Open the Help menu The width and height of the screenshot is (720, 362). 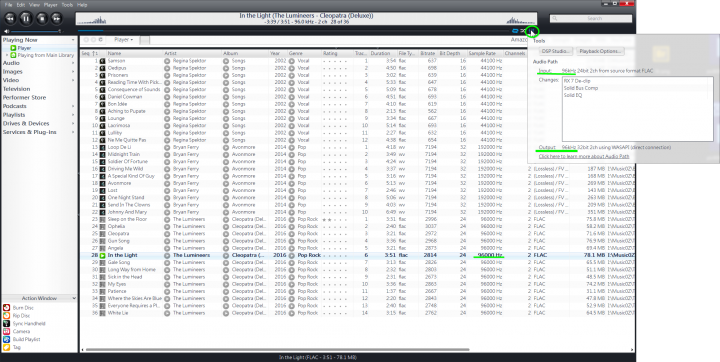pos(82,5)
